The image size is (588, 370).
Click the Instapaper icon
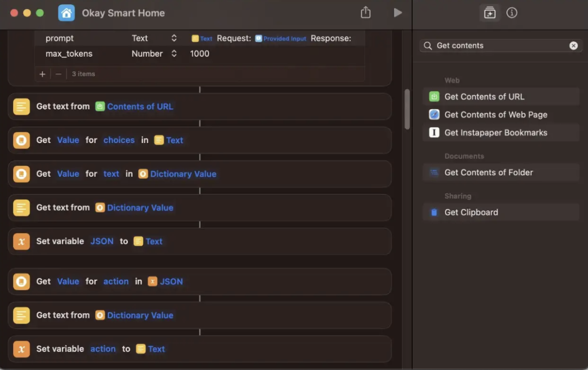(434, 133)
